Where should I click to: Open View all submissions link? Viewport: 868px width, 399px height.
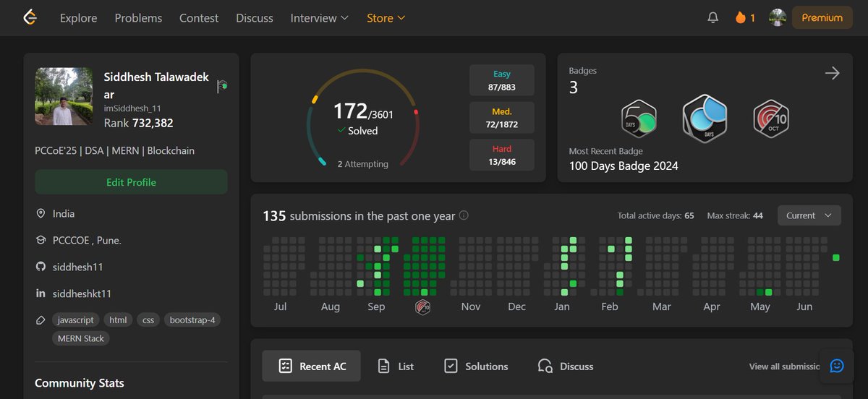(x=785, y=366)
